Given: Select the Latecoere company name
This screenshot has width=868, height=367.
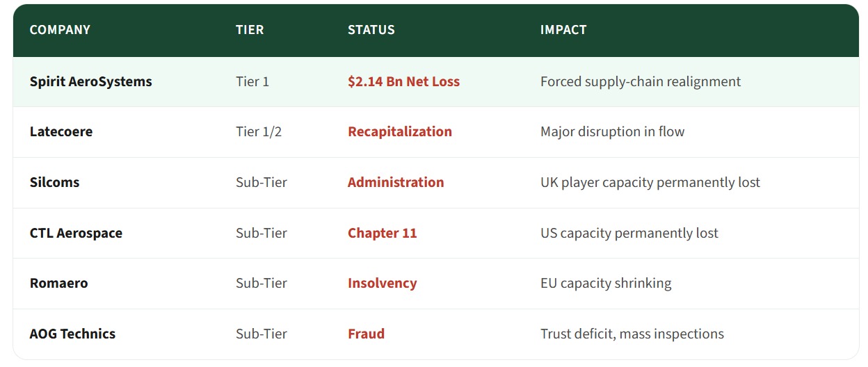Looking at the screenshot, I should (61, 131).
